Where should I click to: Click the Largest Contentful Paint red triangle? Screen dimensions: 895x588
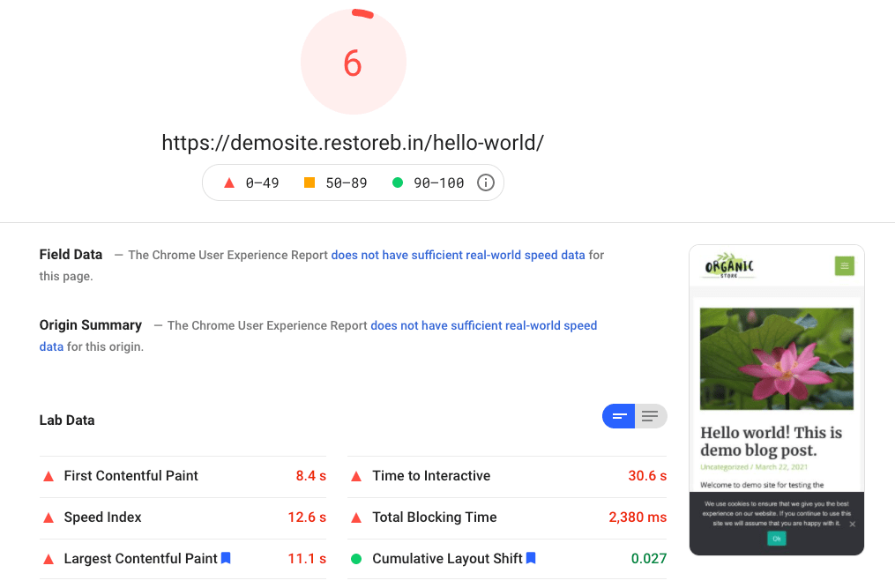[48, 560]
